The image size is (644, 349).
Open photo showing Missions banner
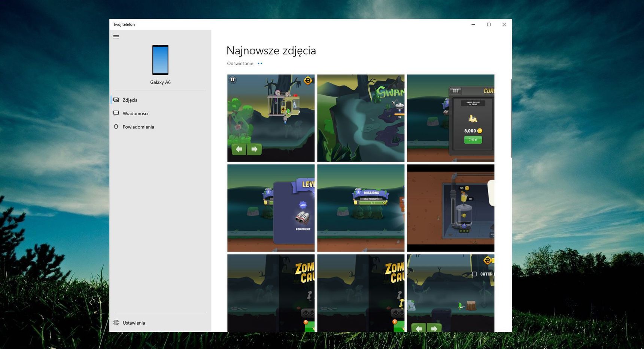pos(361,208)
